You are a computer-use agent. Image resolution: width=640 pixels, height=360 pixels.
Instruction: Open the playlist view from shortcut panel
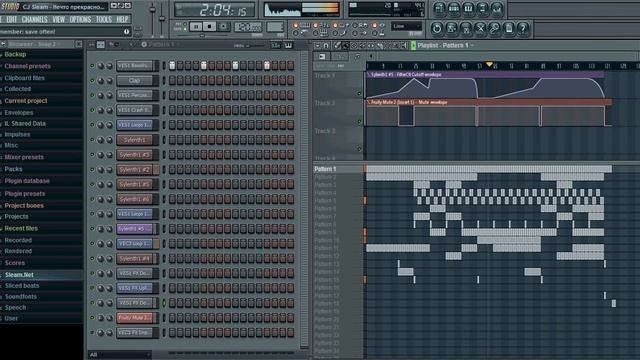439,8
